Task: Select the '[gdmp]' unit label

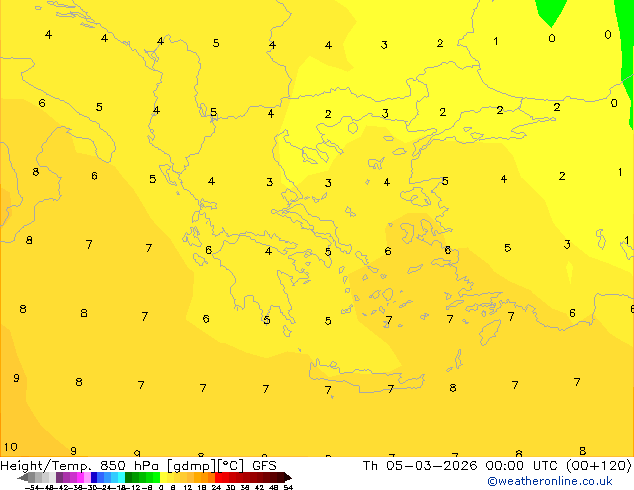Action: [191, 466]
